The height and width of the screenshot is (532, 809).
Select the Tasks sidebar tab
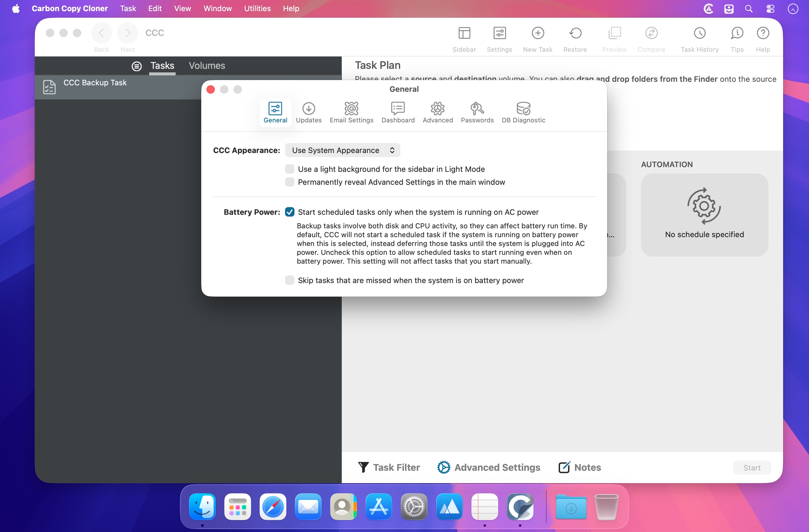[x=162, y=66]
